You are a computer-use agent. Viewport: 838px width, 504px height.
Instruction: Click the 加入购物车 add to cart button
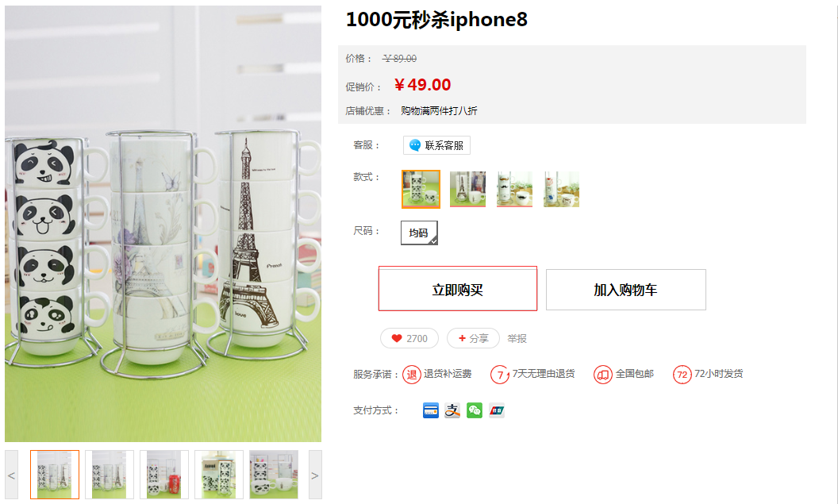pos(626,290)
